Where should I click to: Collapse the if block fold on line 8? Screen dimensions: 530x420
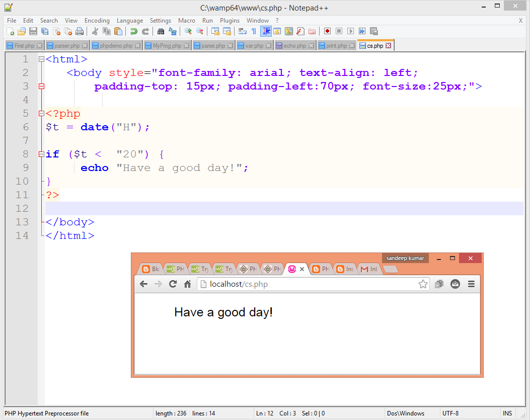coord(42,154)
